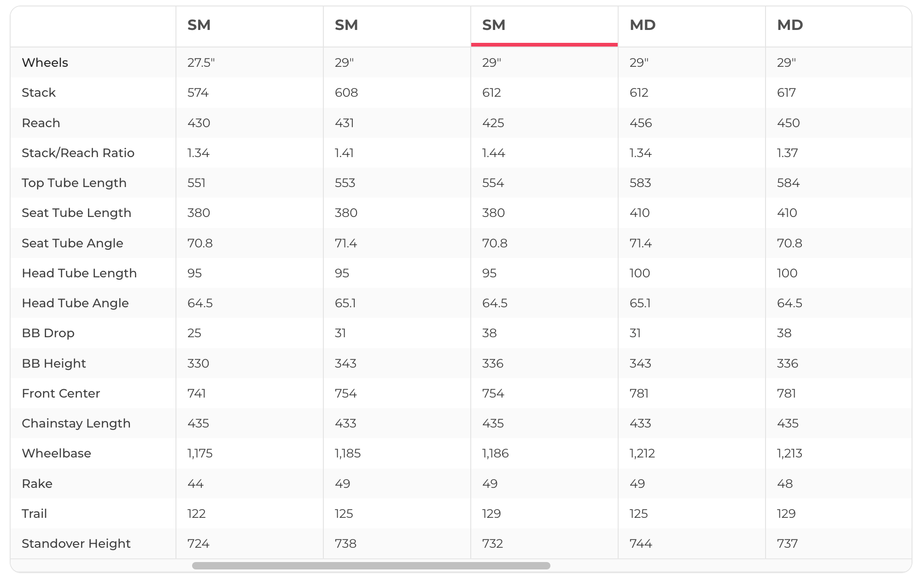Select the SM column header underlined in red
Image resolution: width=924 pixels, height=586 pixels.
pyautogui.click(x=494, y=25)
